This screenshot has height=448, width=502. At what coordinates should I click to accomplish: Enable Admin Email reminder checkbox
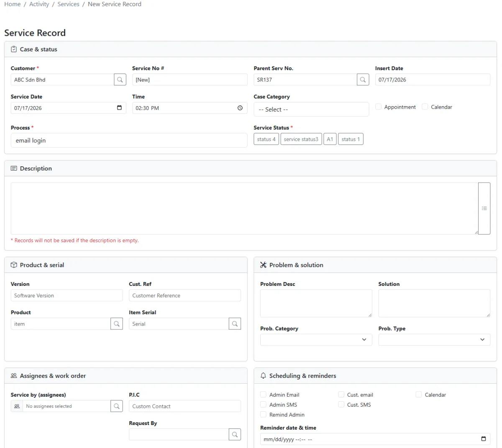point(264,395)
